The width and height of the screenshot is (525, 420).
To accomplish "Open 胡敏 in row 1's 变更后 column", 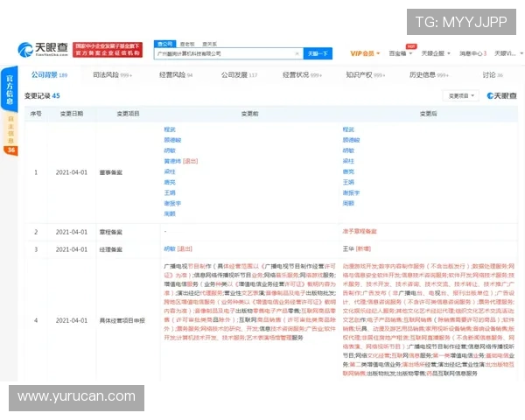I will 348,150.
